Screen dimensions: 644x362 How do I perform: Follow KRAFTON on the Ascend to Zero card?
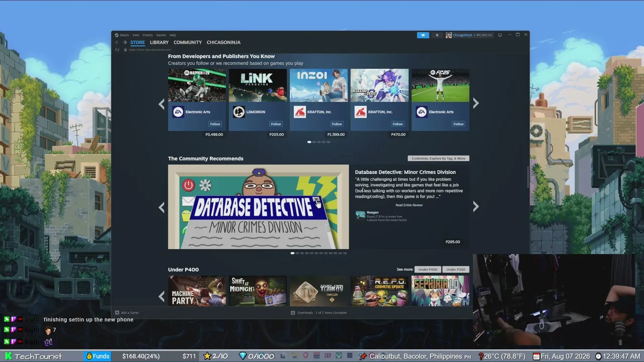(398, 124)
